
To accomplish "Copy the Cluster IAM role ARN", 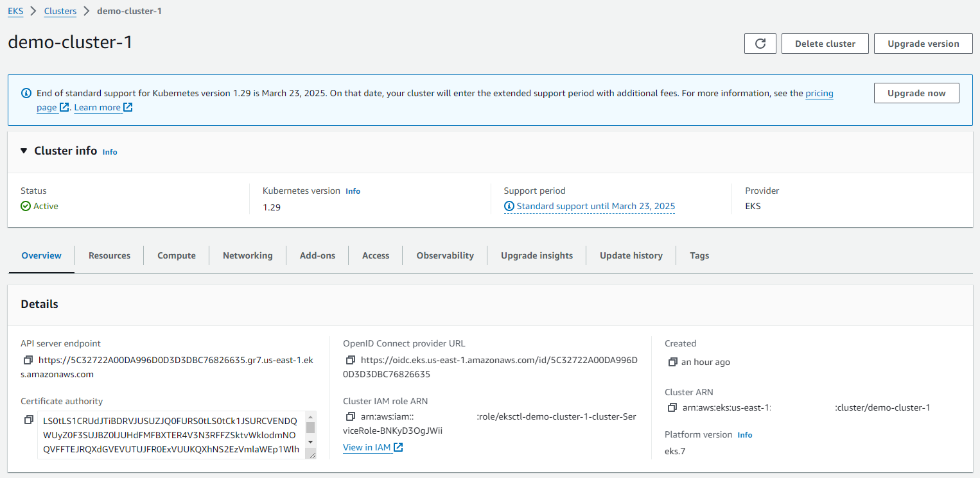I will [351, 416].
